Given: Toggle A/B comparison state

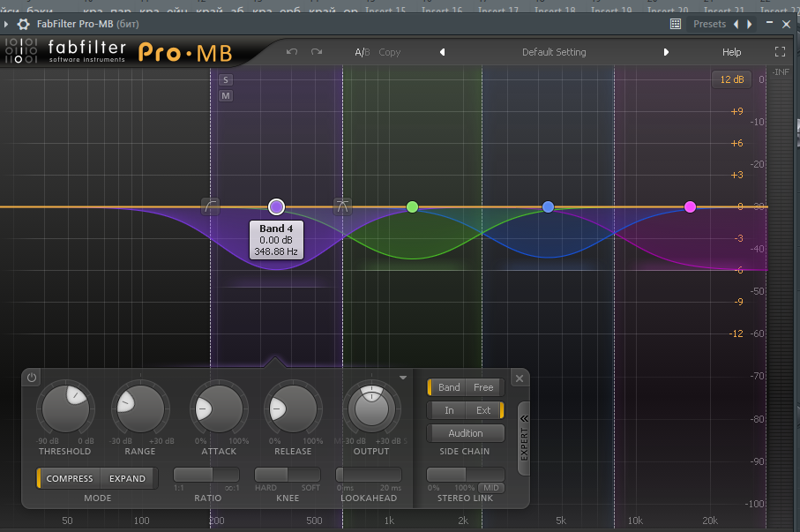Looking at the screenshot, I should 363,52.
